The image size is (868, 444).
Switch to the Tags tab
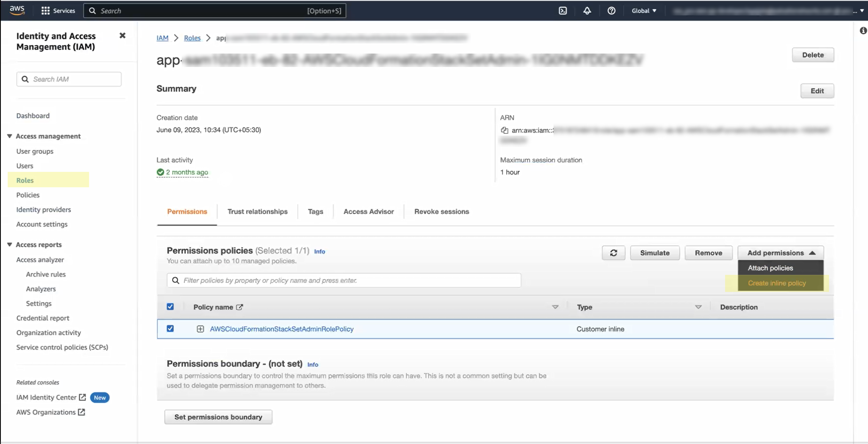315,211
